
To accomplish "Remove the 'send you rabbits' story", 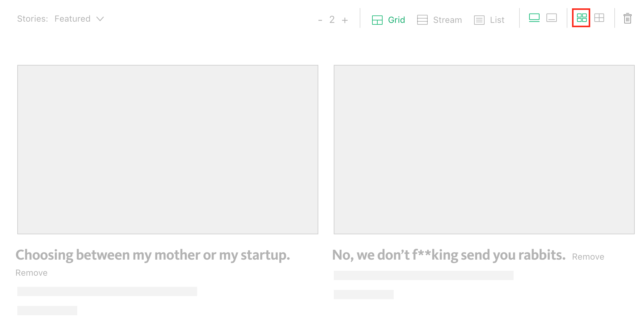I will pyautogui.click(x=588, y=257).
